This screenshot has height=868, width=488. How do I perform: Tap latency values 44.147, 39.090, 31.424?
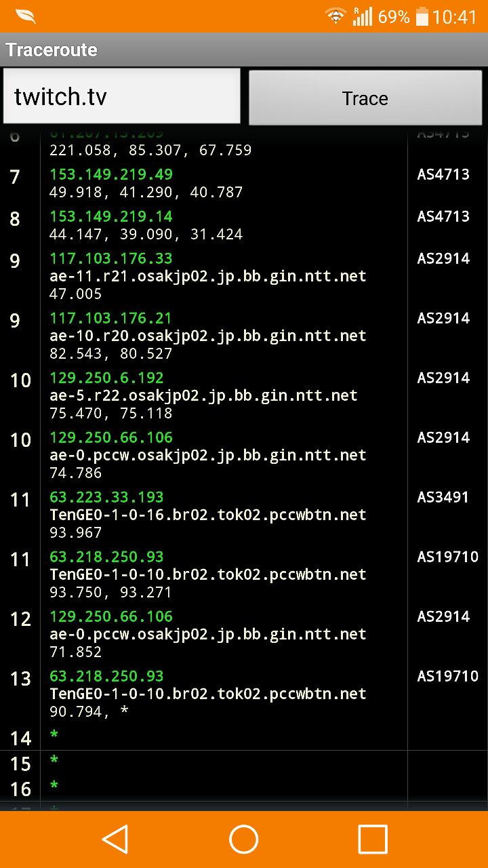point(146,235)
